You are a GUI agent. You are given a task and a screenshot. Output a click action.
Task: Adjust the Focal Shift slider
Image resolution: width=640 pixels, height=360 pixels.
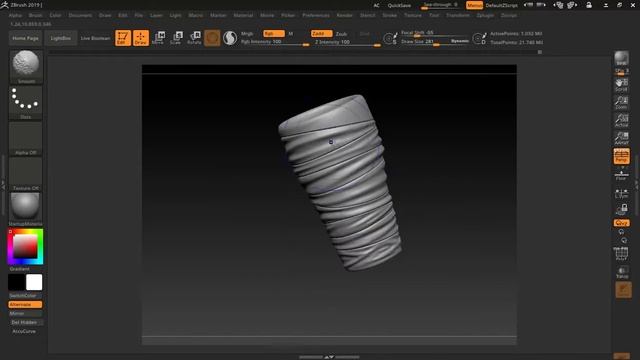435,33
